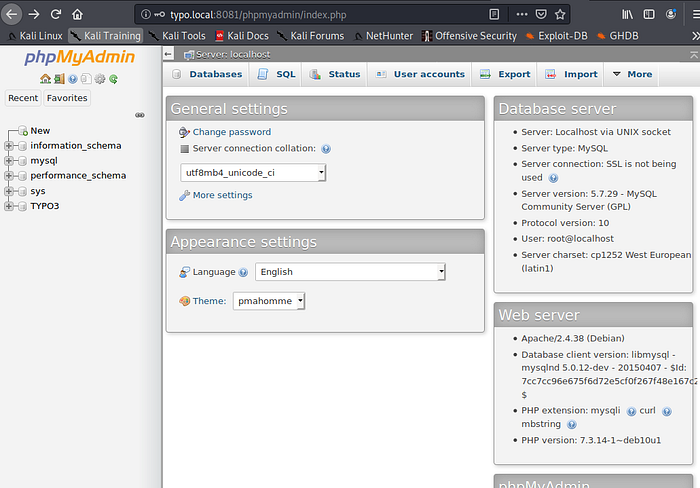Open navigation panel settings gear icon
This screenshot has height=488, width=700.
pyautogui.click(x=100, y=79)
